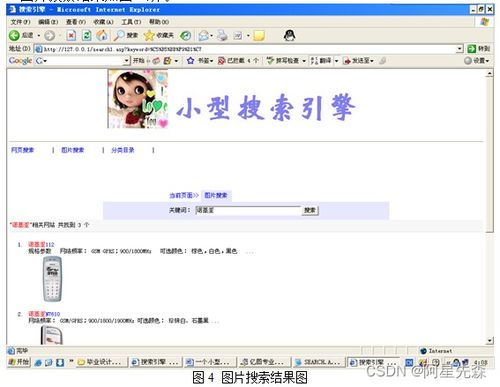Click the Google Toolbar settings "设置" button
This screenshot has height=387, width=500.
477,61
